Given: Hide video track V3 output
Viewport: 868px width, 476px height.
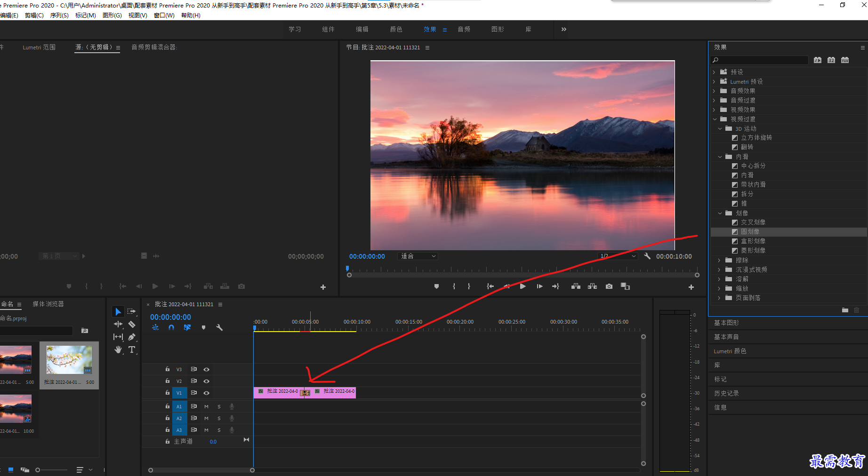Looking at the screenshot, I should (x=206, y=370).
